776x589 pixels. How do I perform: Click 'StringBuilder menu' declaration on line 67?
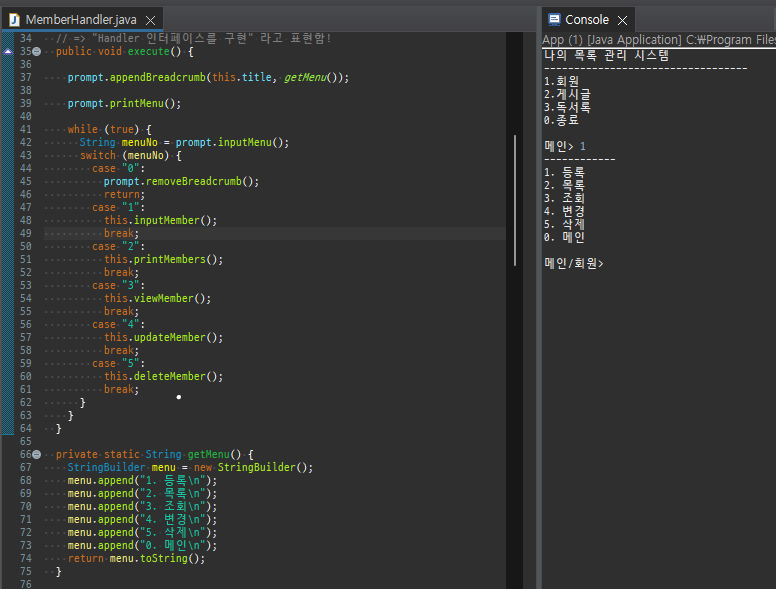tap(121, 468)
